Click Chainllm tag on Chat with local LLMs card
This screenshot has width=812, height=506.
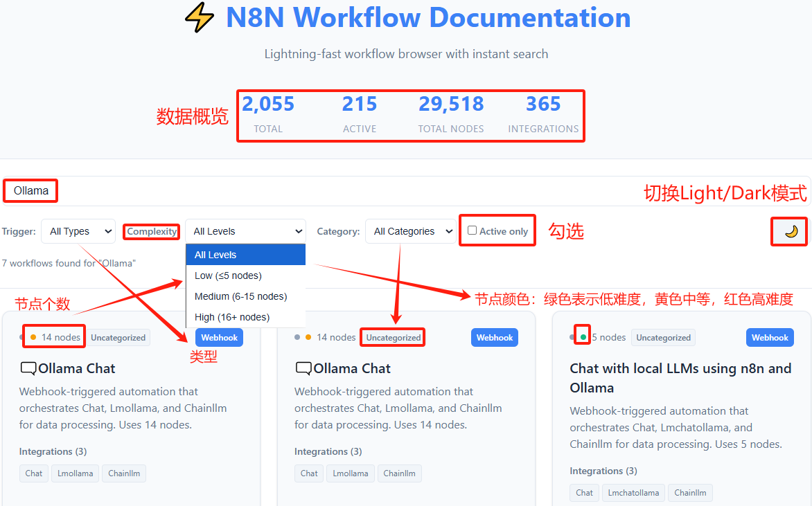[x=690, y=493]
